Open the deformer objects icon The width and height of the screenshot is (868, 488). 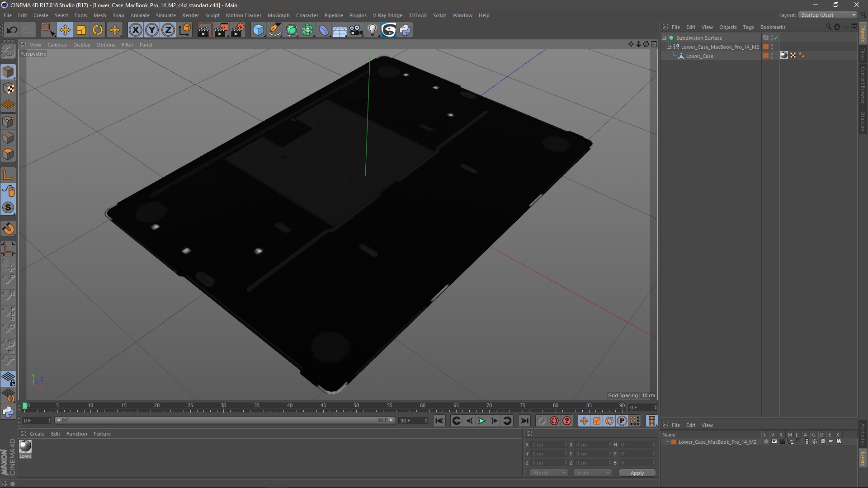pyautogui.click(x=324, y=30)
